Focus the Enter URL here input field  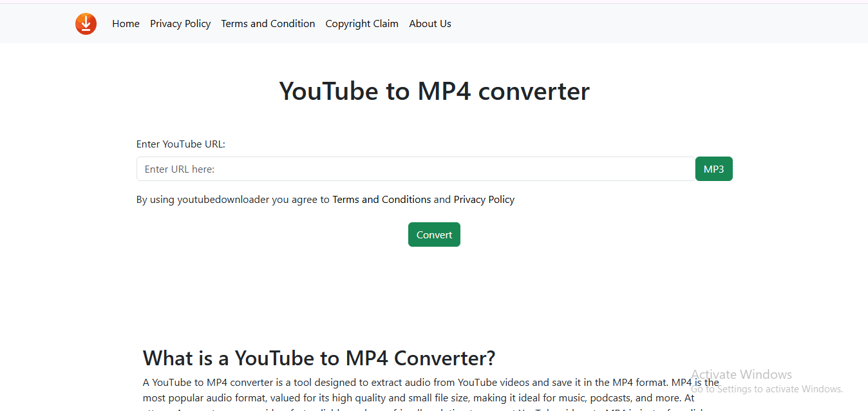coord(415,169)
